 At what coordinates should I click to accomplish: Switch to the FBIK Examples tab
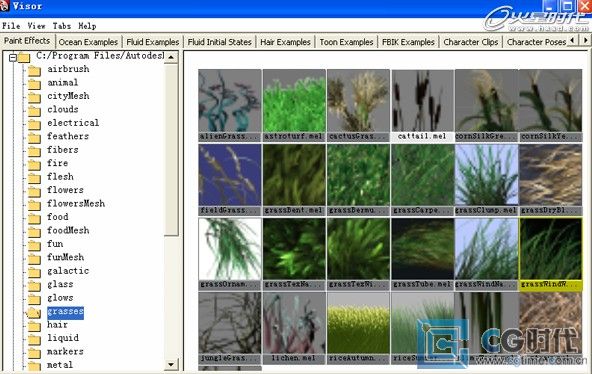pos(408,42)
